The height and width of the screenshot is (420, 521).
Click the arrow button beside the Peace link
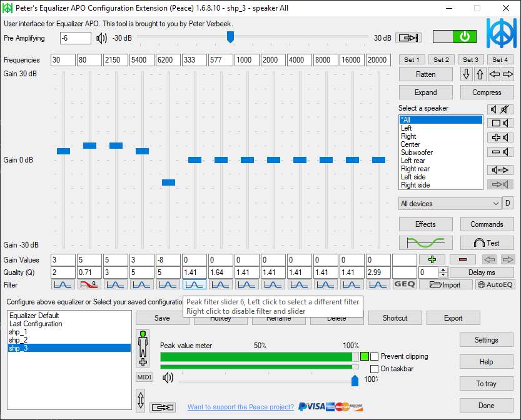tap(163, 407)
